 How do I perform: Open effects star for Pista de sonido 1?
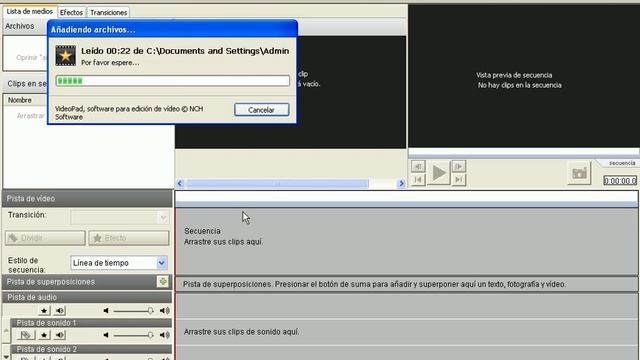click(x=44, y=335)
